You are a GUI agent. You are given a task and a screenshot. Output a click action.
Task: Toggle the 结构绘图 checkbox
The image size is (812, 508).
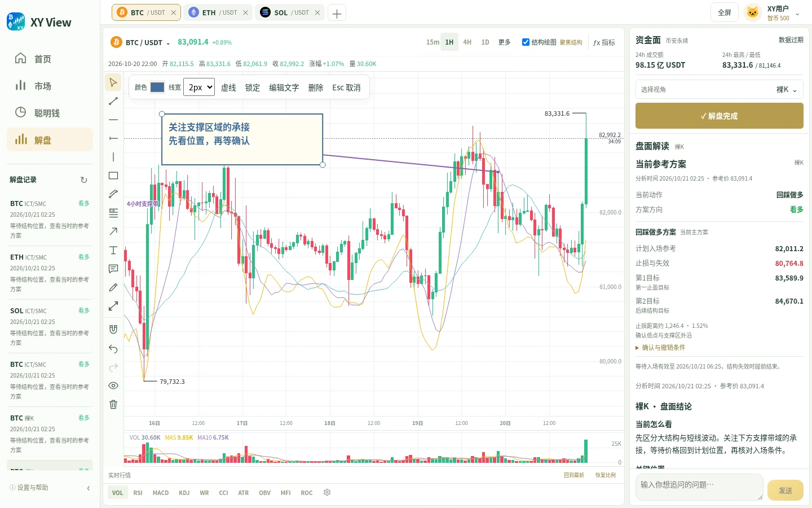[526, 42]
